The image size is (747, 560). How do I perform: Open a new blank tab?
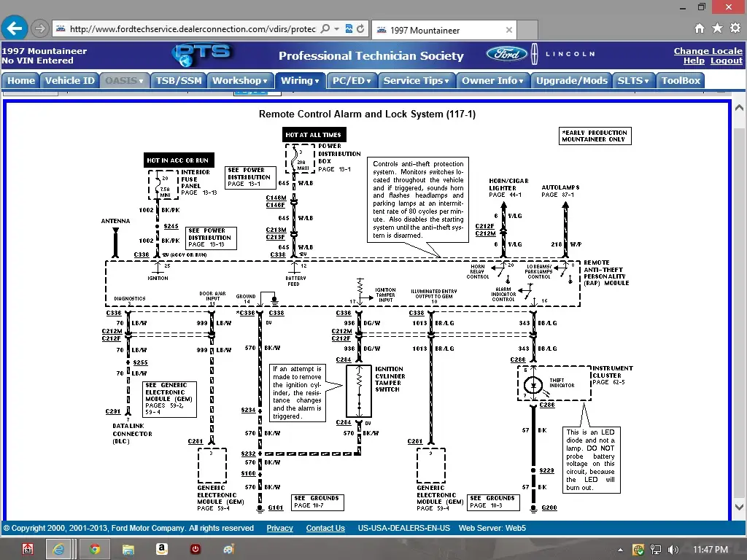coord(527,30)
